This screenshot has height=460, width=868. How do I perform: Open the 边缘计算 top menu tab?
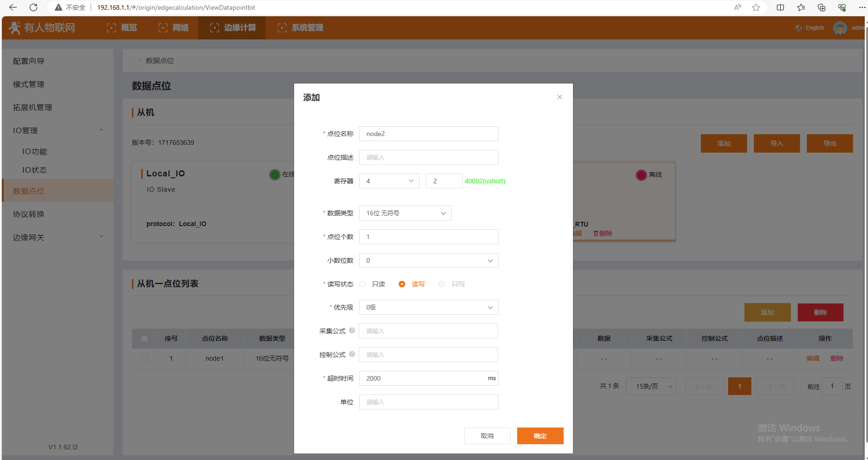(233, 28)
